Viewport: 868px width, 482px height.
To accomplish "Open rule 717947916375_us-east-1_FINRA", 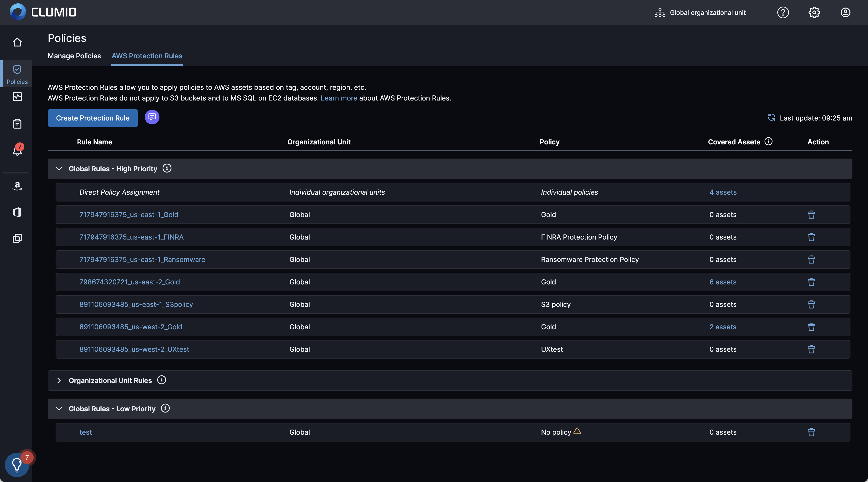I will [131, 237].
